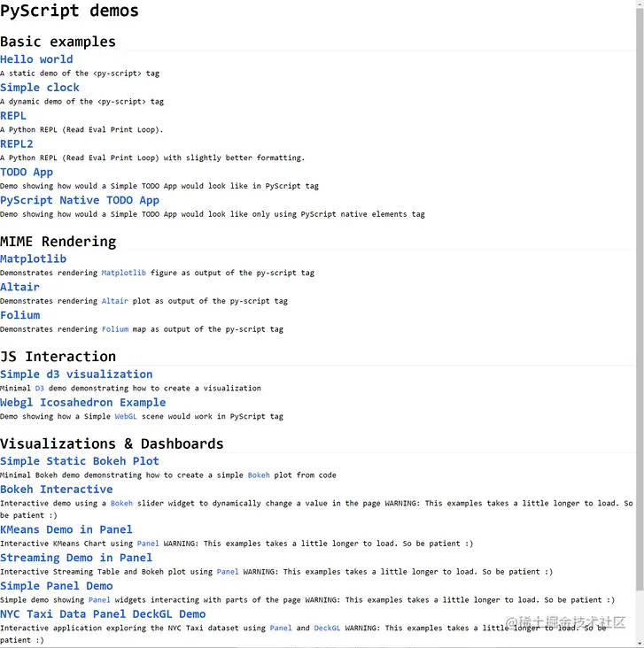The width and height of the screenshot is (644, 648).
Task: Open KMeans Demo in Panel link
Action: [x=66, y=529]
